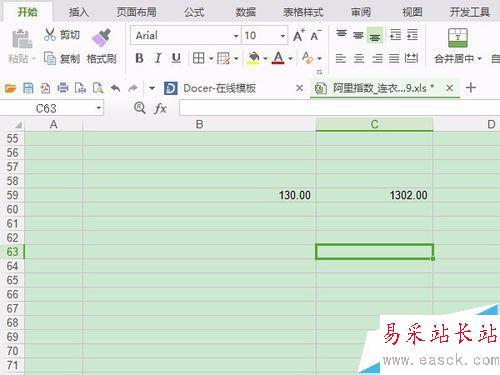Apply cell borders icon
Viewport: 500px width, 375px height.
pos(199,58)
